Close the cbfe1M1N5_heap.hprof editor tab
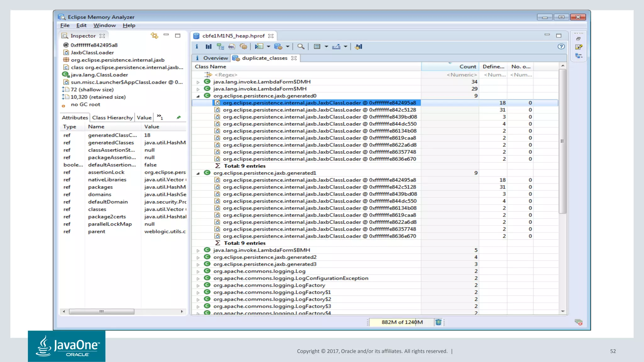Screen dimensions: 644x362 [271, 36]
